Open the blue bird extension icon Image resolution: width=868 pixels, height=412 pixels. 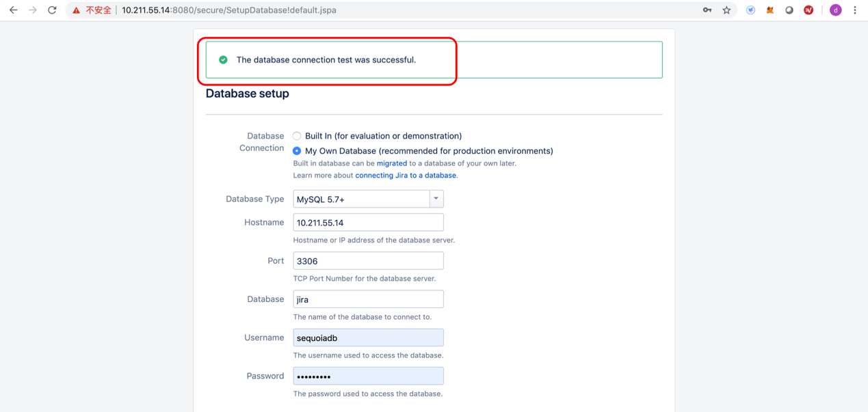pos(750,10)
